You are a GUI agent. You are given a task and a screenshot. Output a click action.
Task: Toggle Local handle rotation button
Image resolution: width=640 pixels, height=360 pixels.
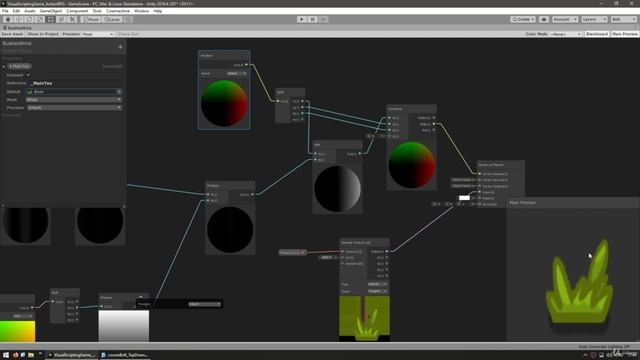click(111, 19)
